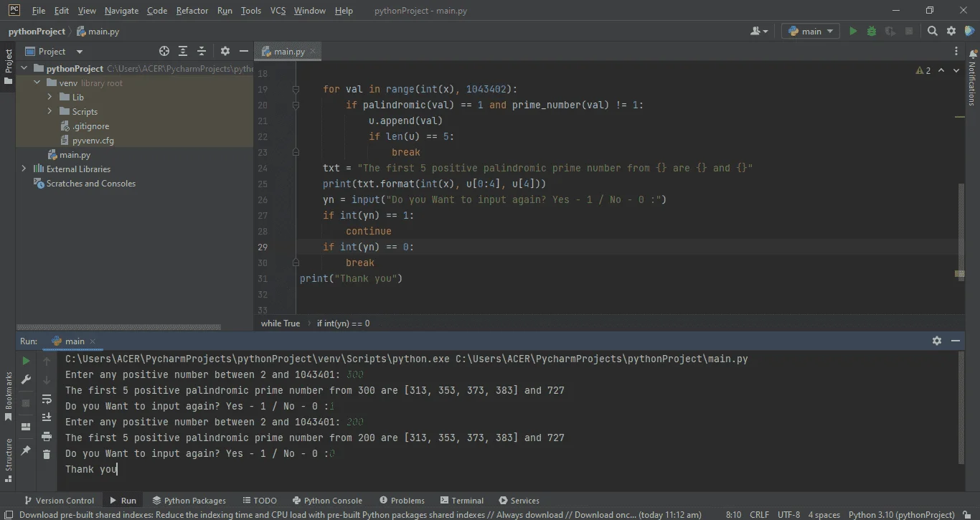Image resolution: width=980 pixels, height=520 pixels.
Task: Click Python 3.10 interpreter in status bar
Action: 901,514
